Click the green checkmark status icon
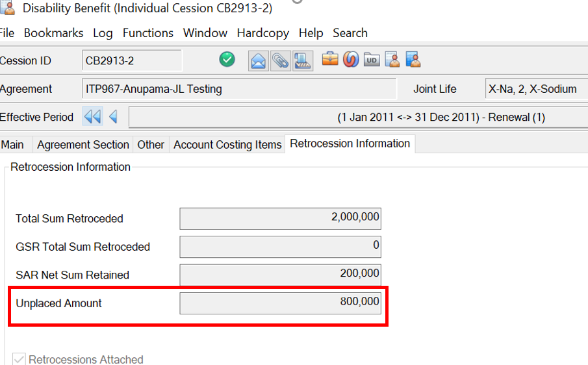 tap(227, 60)
